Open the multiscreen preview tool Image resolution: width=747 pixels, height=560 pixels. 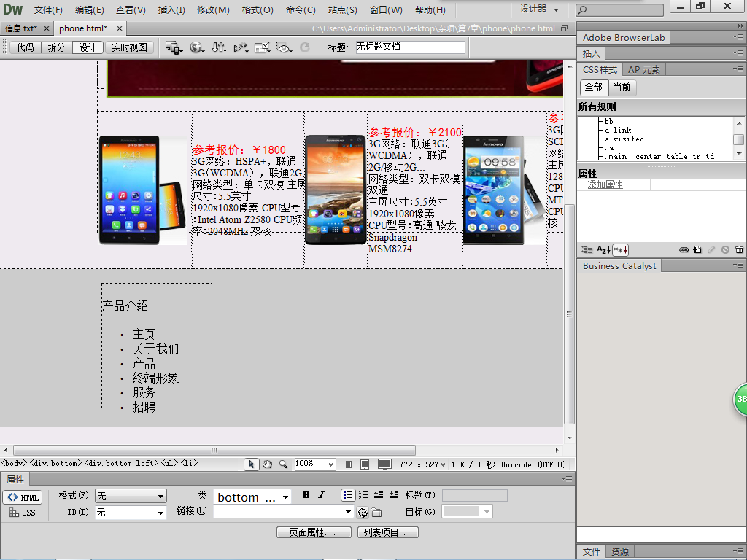(x=174, y=47)
